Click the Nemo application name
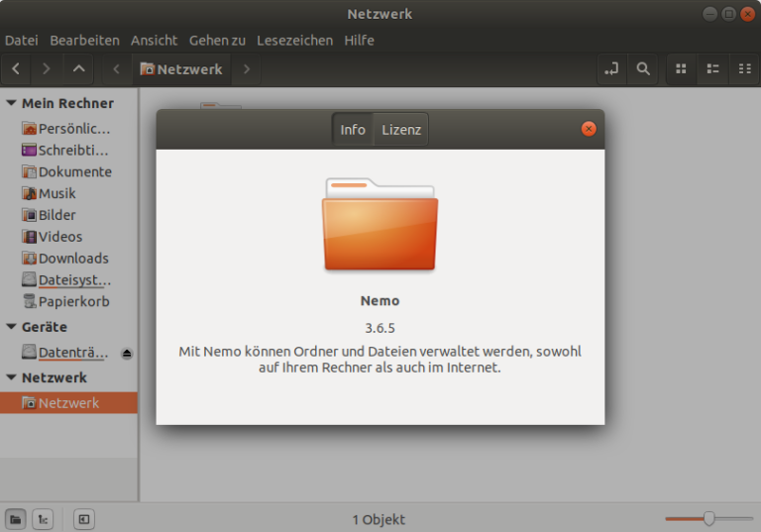761x532 pixels. tap(380, 301)
